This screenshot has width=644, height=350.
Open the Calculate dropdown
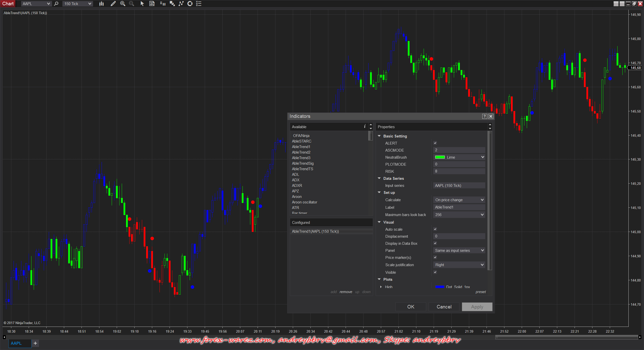click(459, 200)
